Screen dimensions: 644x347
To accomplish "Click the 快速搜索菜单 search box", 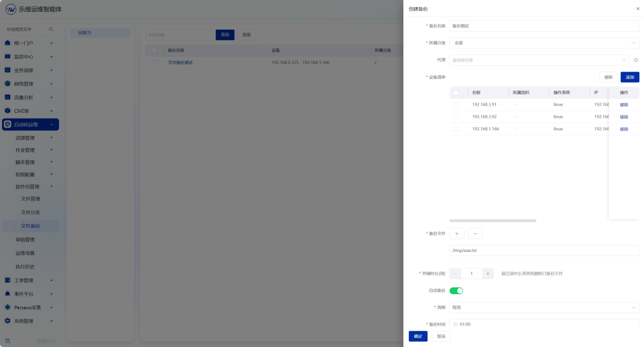I will pyautogui.click(x=30, y=29).
